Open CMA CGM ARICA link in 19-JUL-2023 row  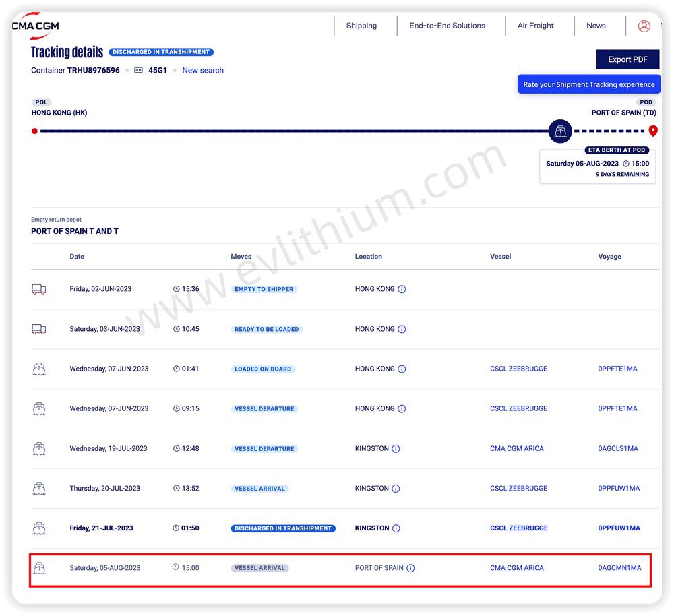[517, 448]
